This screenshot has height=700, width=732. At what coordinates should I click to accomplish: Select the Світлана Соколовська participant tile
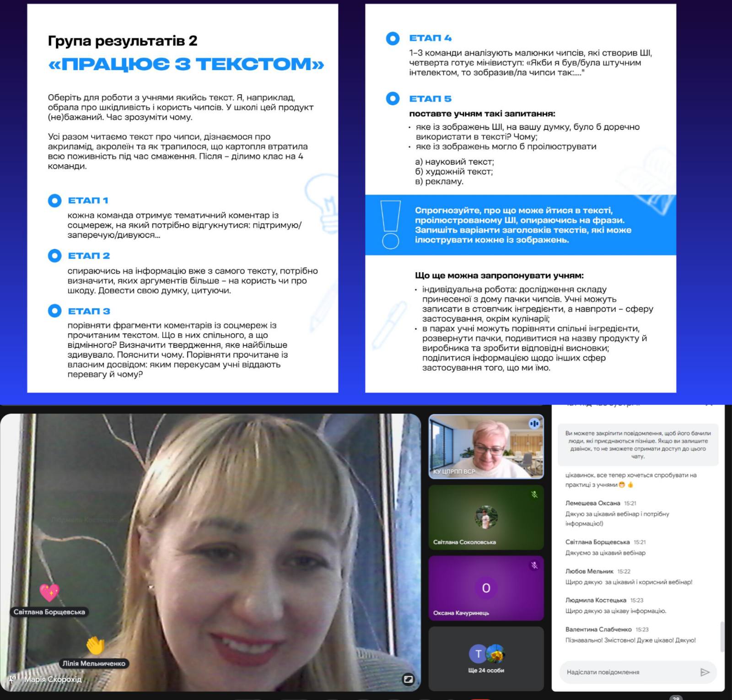click(486, 517)
